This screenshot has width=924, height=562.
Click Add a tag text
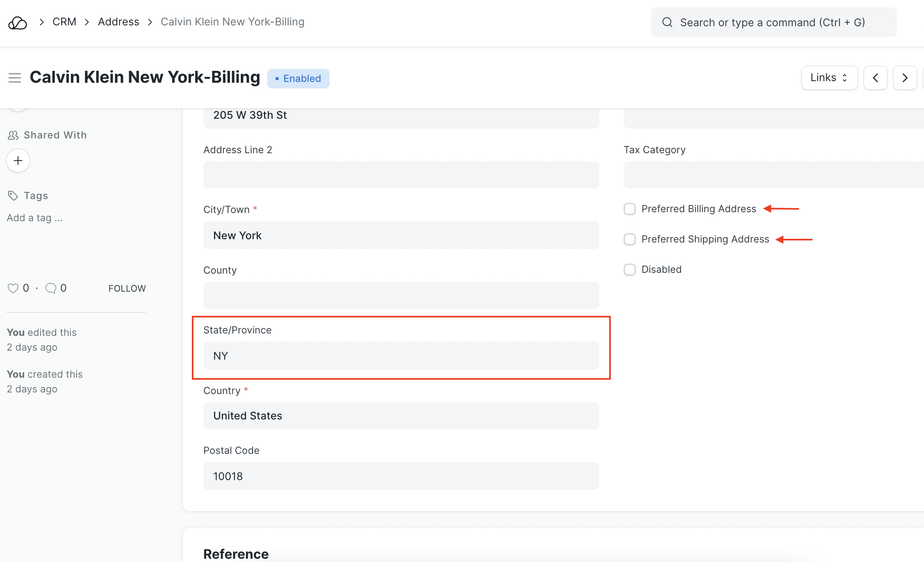pyautogui.click(x=35, y=218)
